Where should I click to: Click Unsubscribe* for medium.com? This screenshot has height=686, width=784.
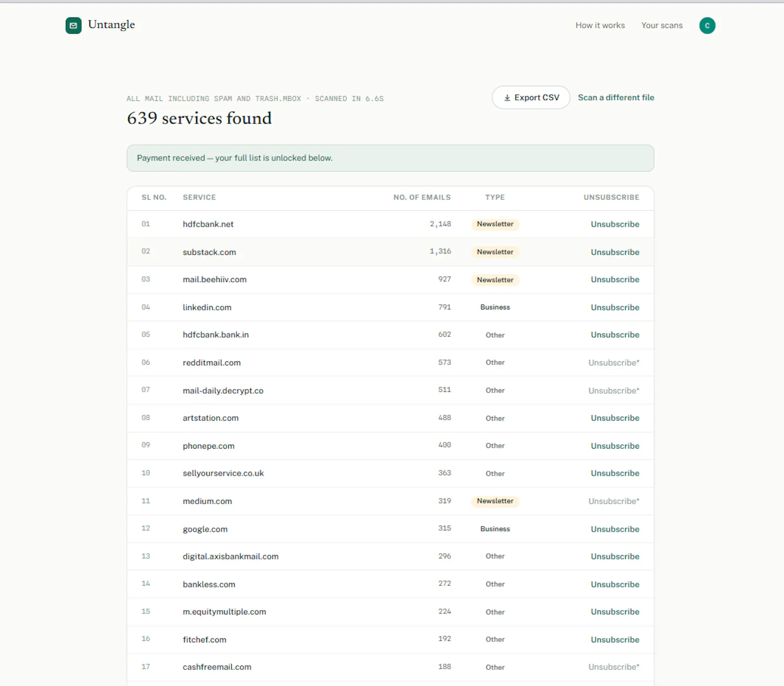click(x=614, y=501)
